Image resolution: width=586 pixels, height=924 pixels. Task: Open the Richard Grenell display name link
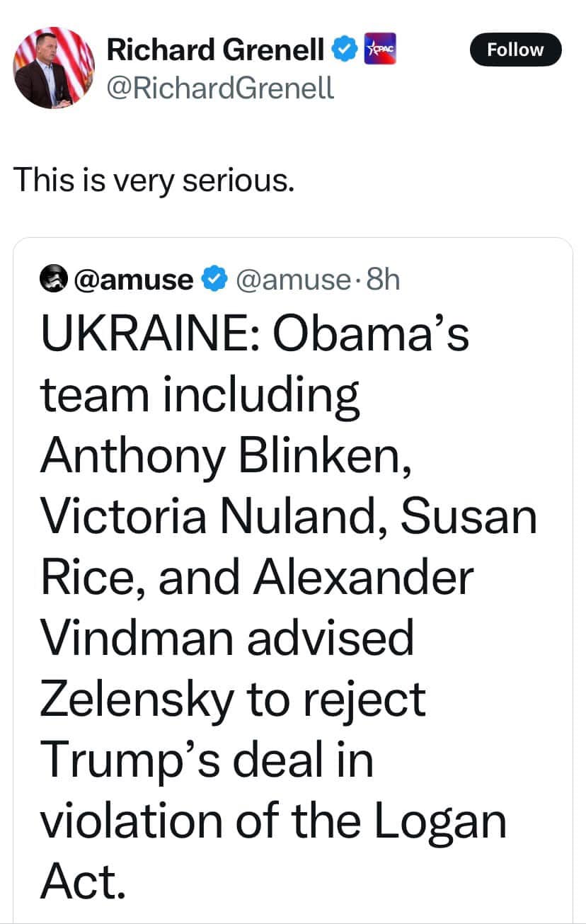(216, 50)
